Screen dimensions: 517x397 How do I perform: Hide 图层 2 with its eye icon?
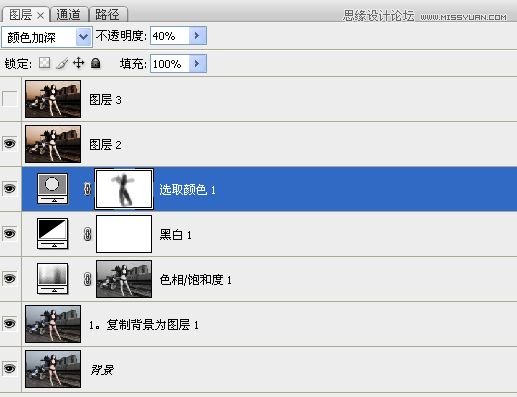9,144
